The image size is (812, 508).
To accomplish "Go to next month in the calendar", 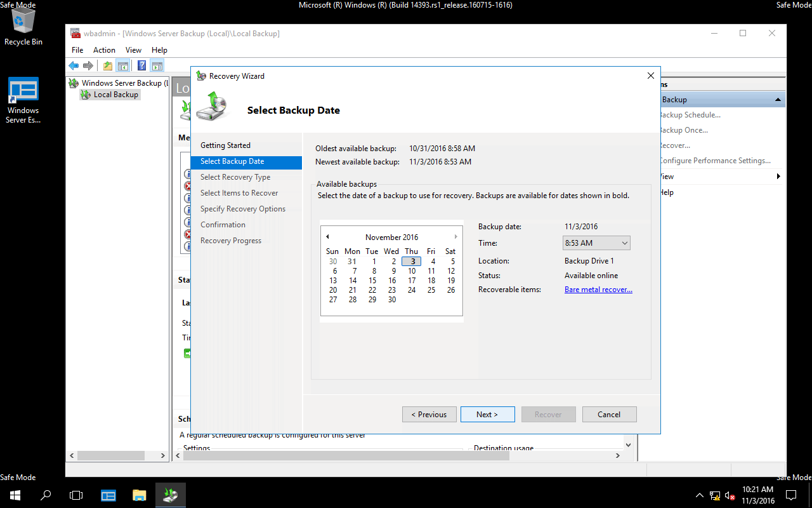I will 455,237.
